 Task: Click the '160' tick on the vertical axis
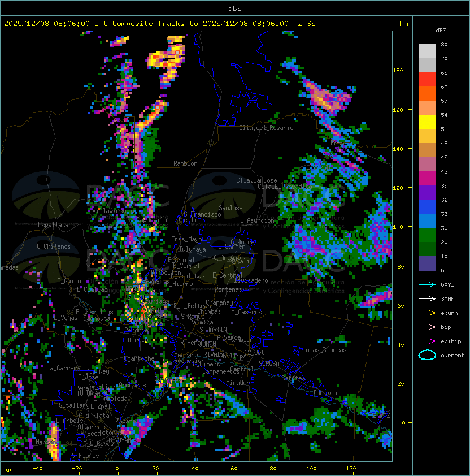pos(398,110)
